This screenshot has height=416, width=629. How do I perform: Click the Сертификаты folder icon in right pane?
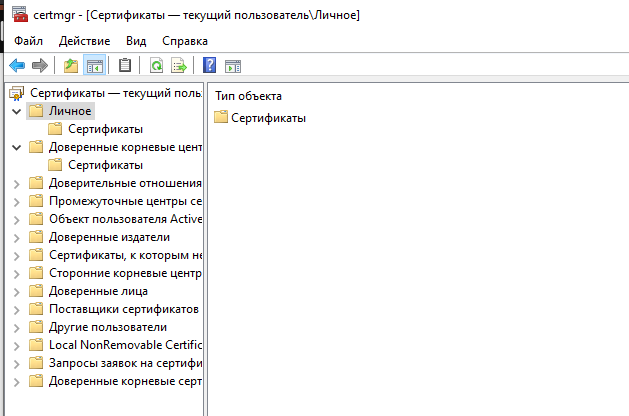221,117
